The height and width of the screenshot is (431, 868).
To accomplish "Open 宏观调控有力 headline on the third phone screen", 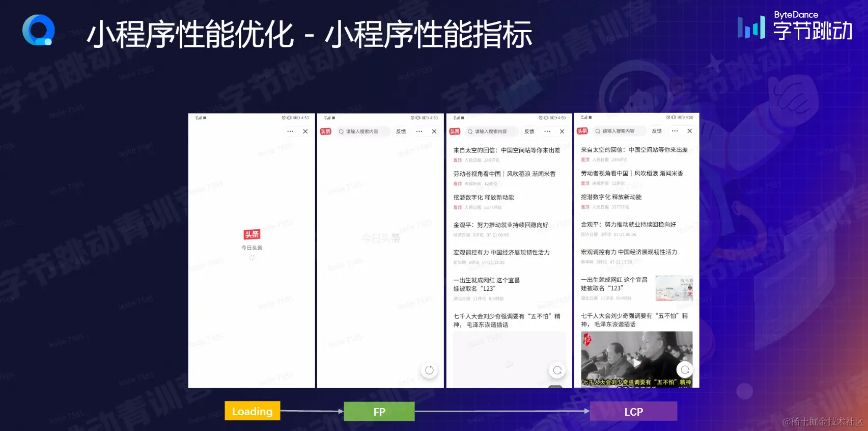I will click(501, 253).
